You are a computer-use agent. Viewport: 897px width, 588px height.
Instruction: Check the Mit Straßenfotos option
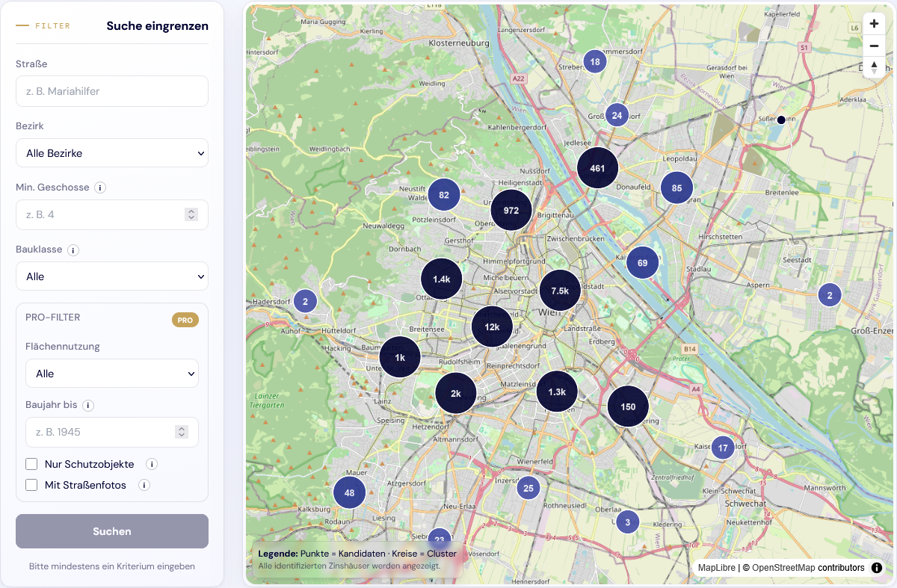pyautogui.click(x=31, y=484)
